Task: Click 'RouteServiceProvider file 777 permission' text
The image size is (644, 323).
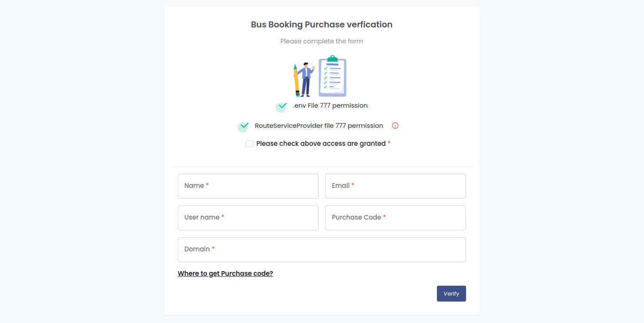Action: point(319,126)
